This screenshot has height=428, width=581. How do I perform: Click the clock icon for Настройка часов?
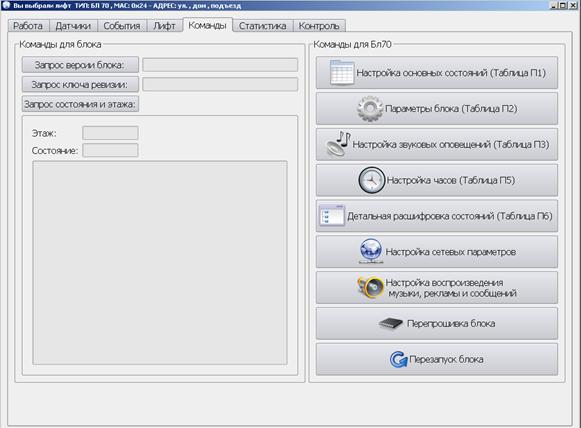tap(372, 180)
